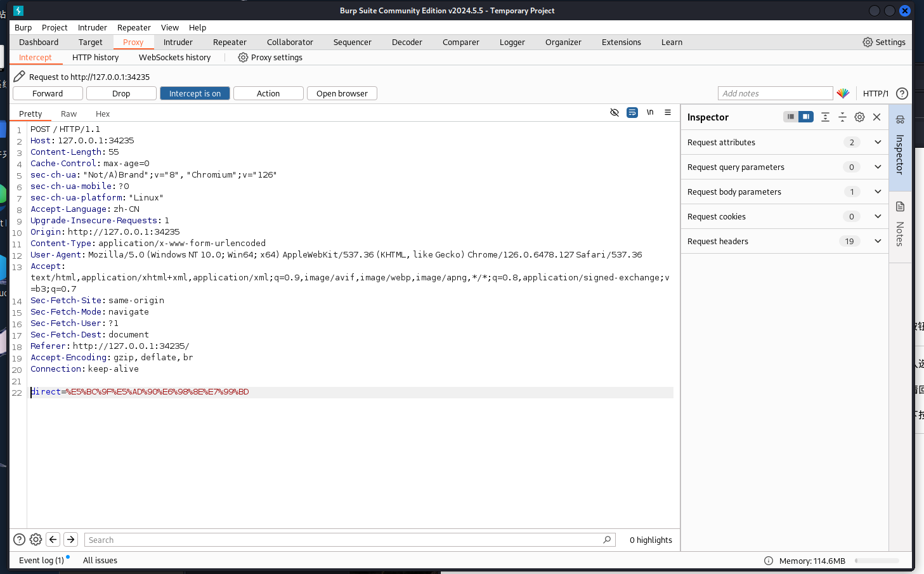The width and height of the screenshot is (924, 574).
Task: Switch to the Raw view tab
Action: click(68, 114)
